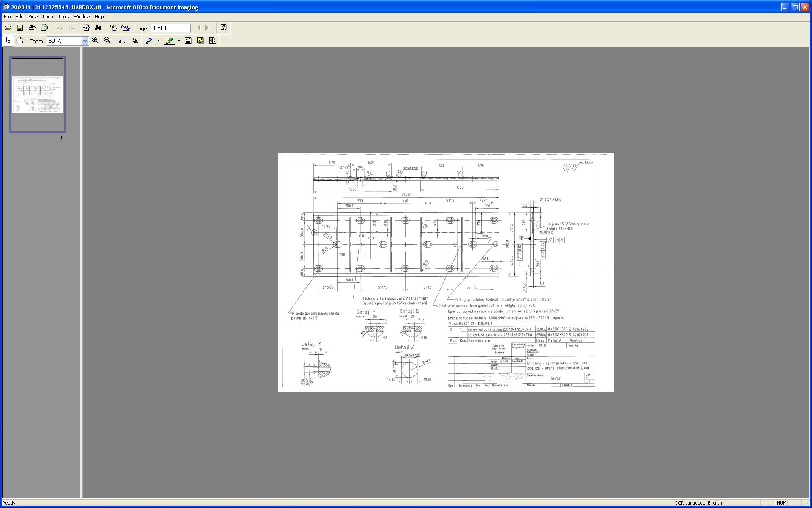812x508 pixels.
Task: Open the Edit menu
Action: [19, 17]
